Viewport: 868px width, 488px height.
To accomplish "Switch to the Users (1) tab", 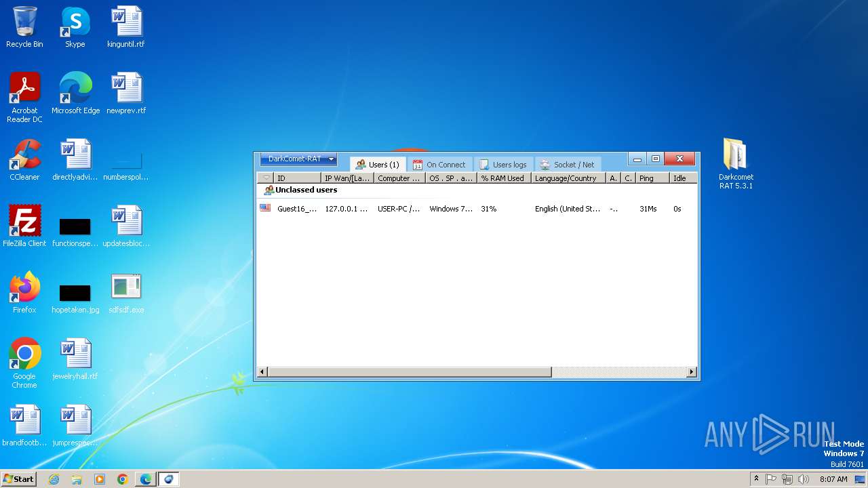I will pos(378,165).
